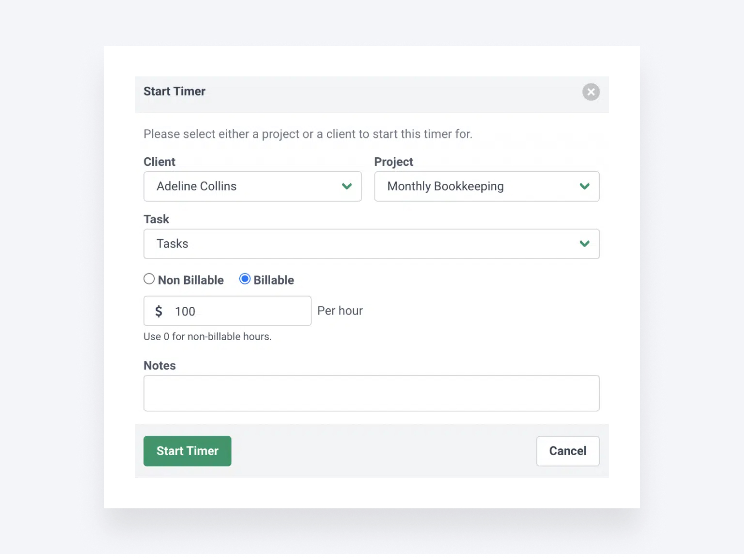Image resolution: width=744 pixels, height=560 pixels.
Task: Select the Billable radio button
Action: [x=245, y=279]
